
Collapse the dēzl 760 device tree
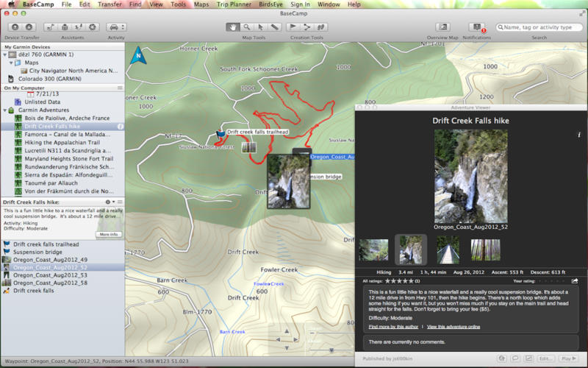(x=6, y=55)
